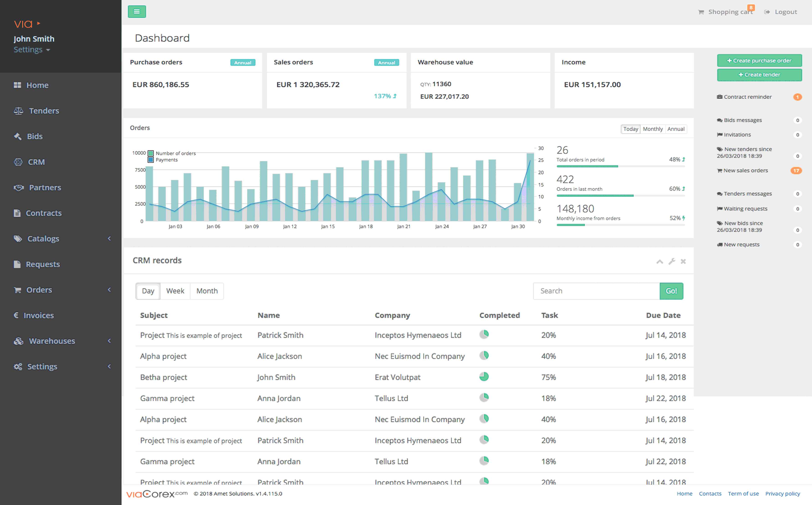Viewport: 812px width, 505px height.
Task: Click the Partners handshake icon
Action: pos(19,187)
